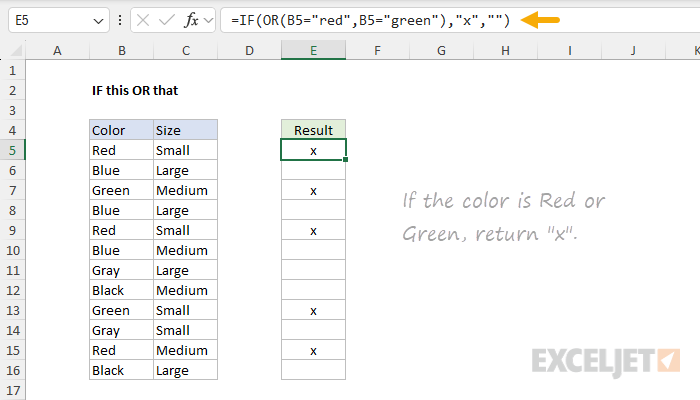Click the Size header cell
700x400 pixels.
point(186,130)
